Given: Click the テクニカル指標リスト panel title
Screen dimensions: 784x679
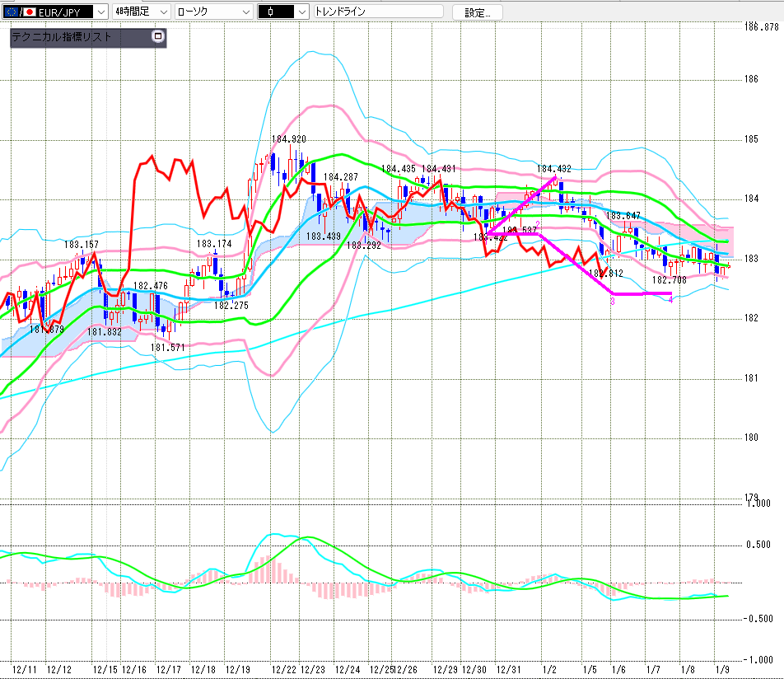Looking at the screenshot, I should pyautogui.click(x=62, y=37).
